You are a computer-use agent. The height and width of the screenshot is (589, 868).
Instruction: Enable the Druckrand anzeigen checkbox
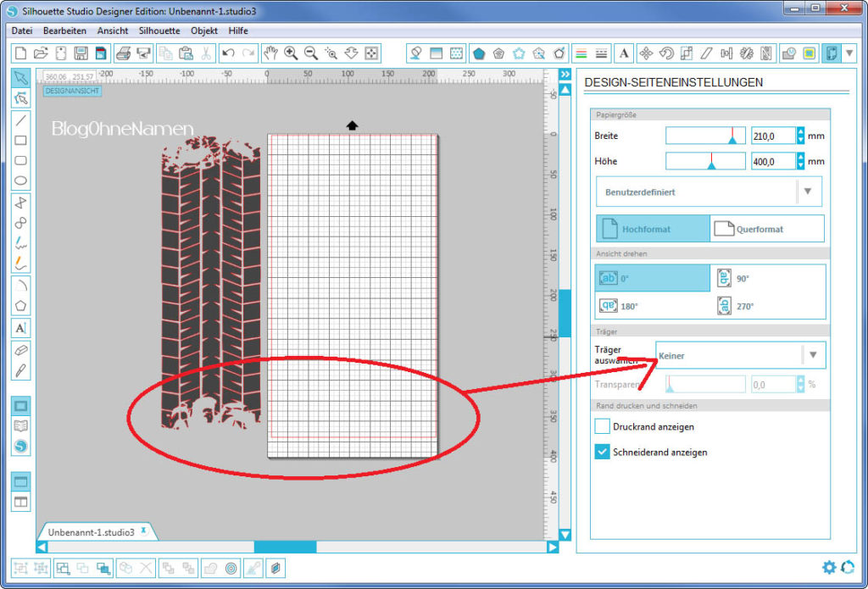click(x=602, y=426)
